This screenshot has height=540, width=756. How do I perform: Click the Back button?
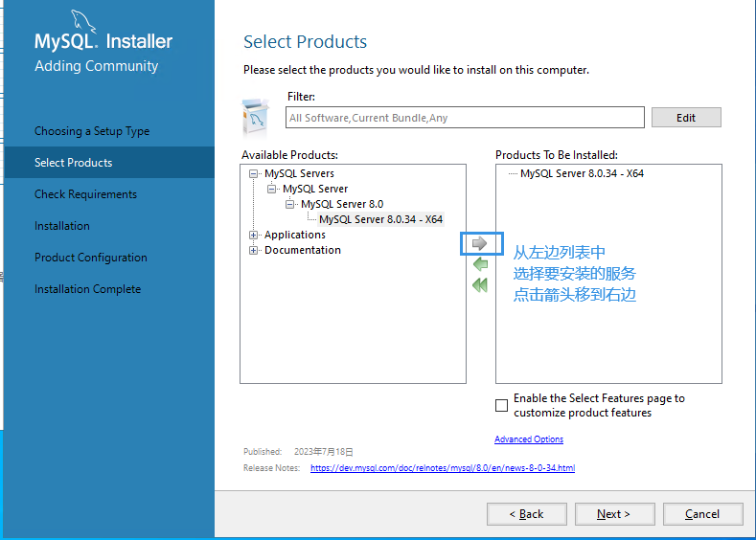pos(526,514)
